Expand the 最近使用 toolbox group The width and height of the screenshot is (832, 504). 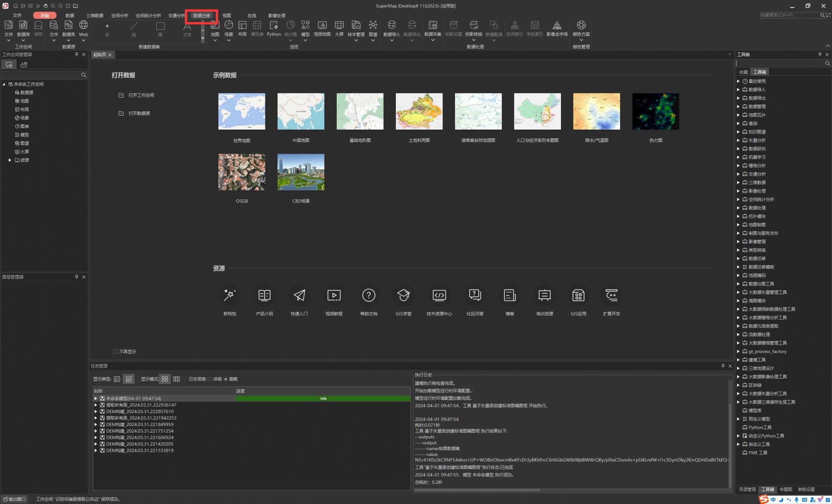coord(738,81)
